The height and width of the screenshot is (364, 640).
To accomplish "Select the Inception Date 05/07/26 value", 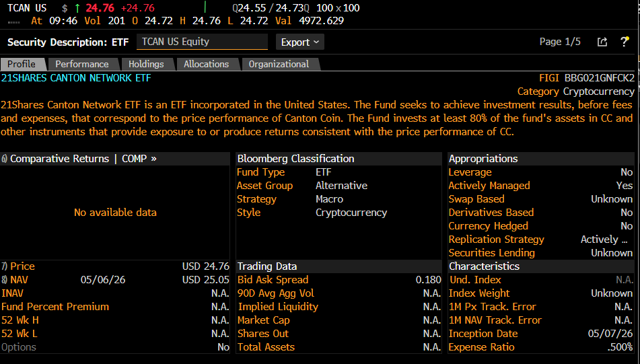I will [610, 334].
